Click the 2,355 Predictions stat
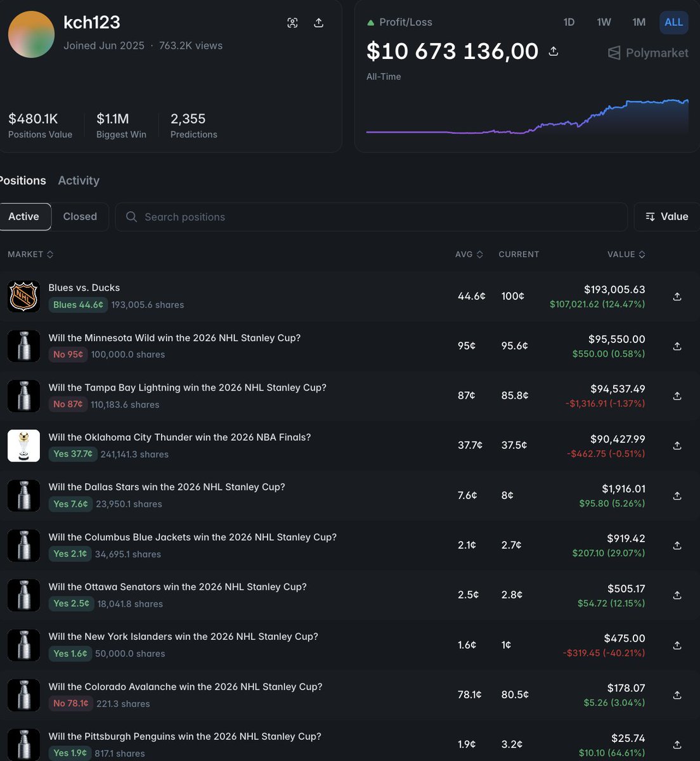 [193, 125]
